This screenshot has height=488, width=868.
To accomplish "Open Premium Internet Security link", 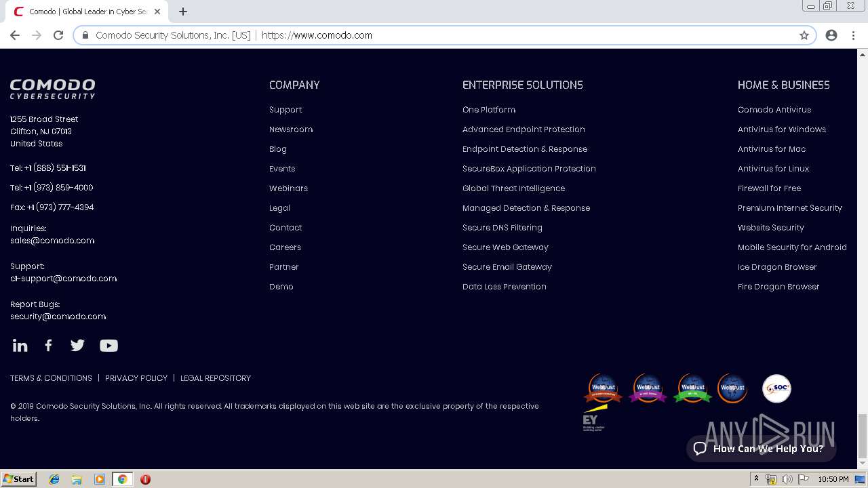I will [x=790, y=208].
